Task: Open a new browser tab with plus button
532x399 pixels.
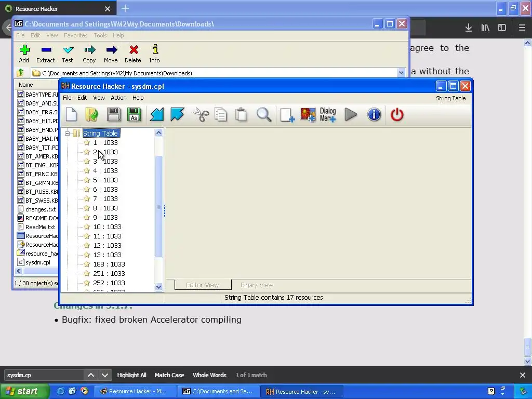Action: tap(125, 8)
